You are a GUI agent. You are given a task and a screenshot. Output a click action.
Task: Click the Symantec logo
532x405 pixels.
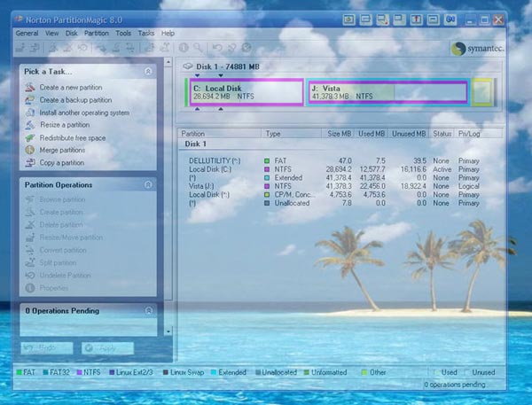478,49
